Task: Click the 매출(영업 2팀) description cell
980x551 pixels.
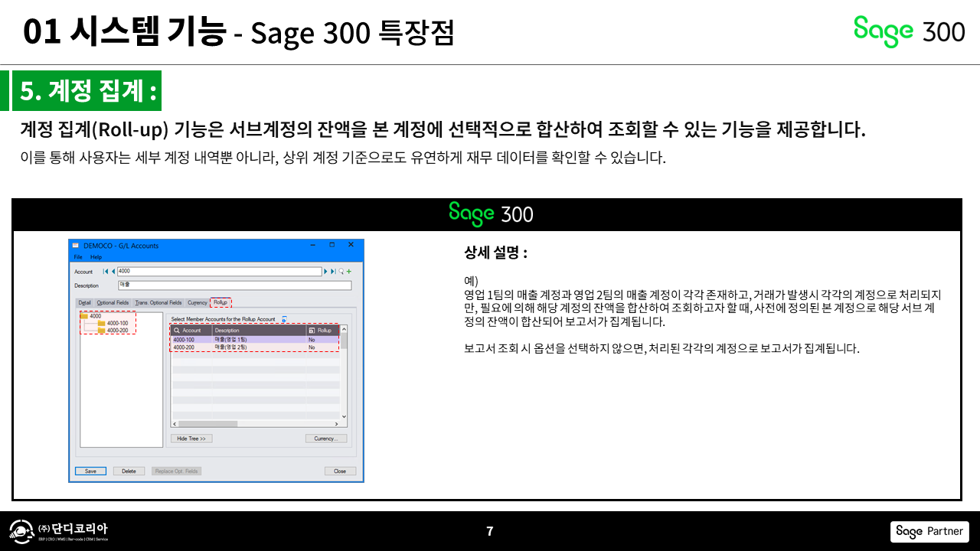Action: (260, 347)
